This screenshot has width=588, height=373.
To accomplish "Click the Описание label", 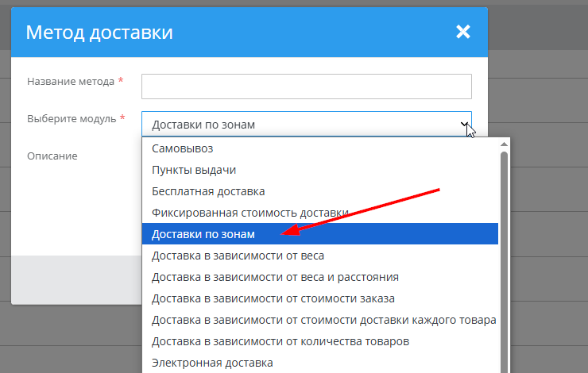I will 52,156.
